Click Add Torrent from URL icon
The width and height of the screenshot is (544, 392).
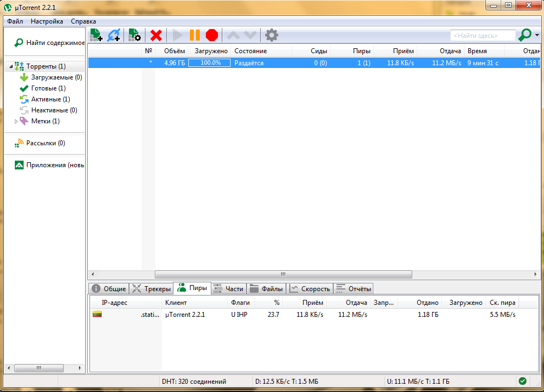click(x=114, y=35)
